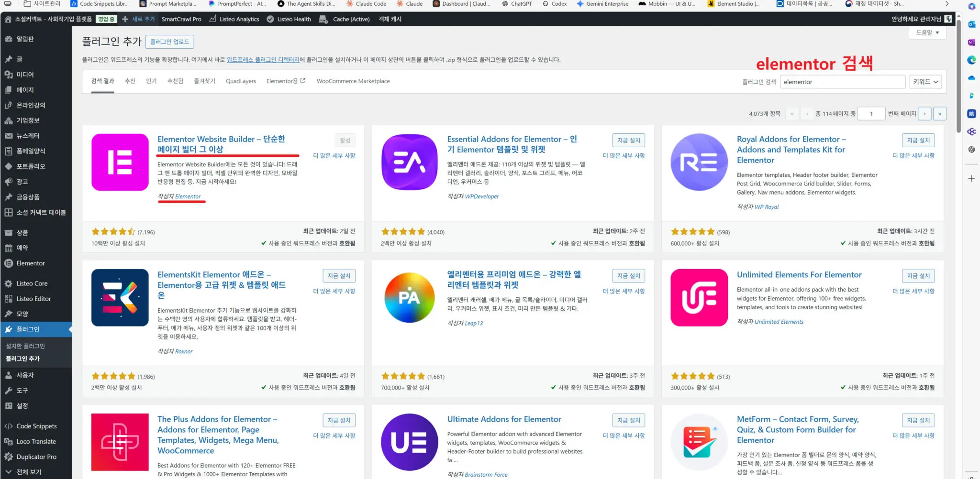Expand the 도움말 help dropdown
This screenshot has height=479, width=980.
pyautogui.click(x=927, y=33)
